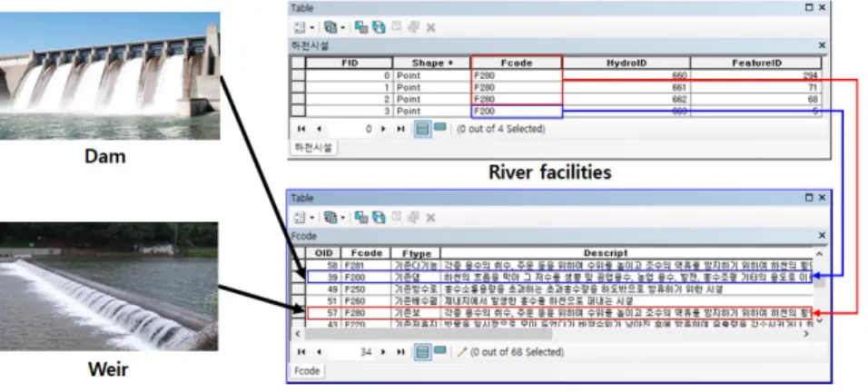Click Switch Selection icon in Fcode table toolbar

[x=379, y=217]
